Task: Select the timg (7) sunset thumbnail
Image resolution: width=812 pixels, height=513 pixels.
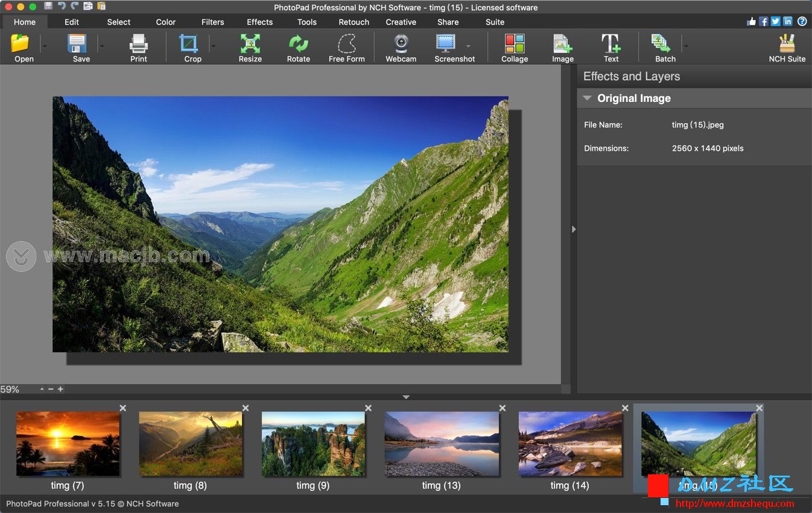Action: pyautogui.click(x=68, y=444)
